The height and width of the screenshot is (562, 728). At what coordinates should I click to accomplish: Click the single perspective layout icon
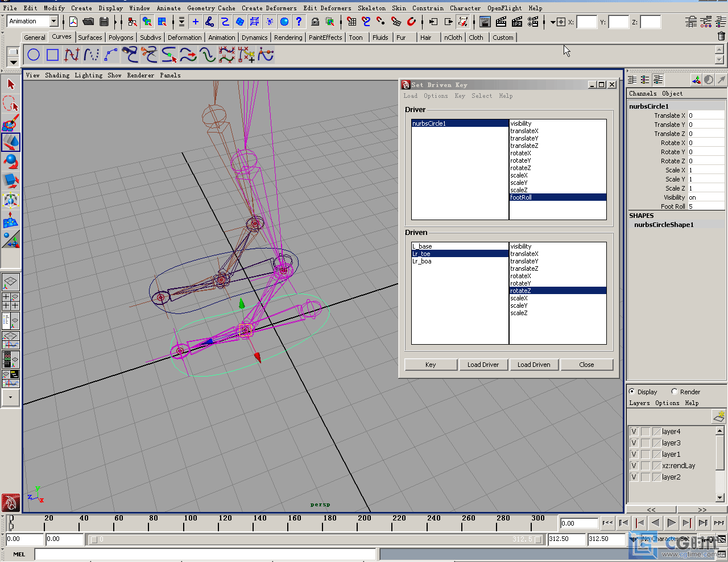coord(11,282)
